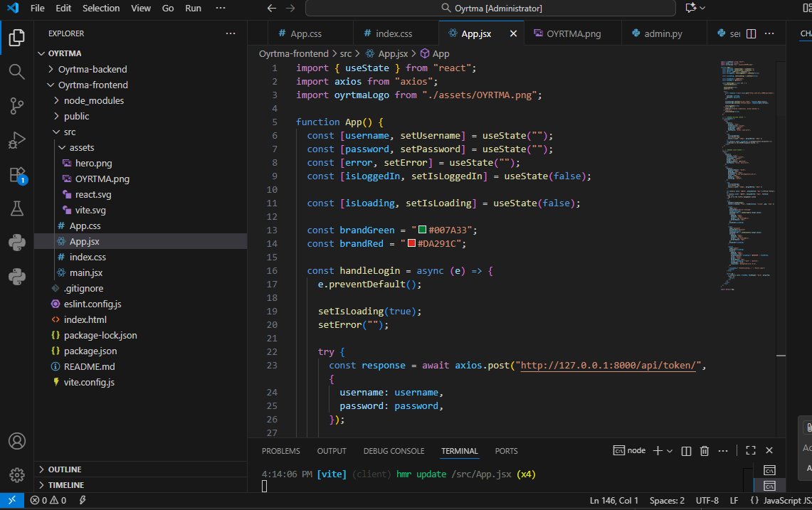812x510 pixels.
Task: Select the node terminal label
Action: 629,451
